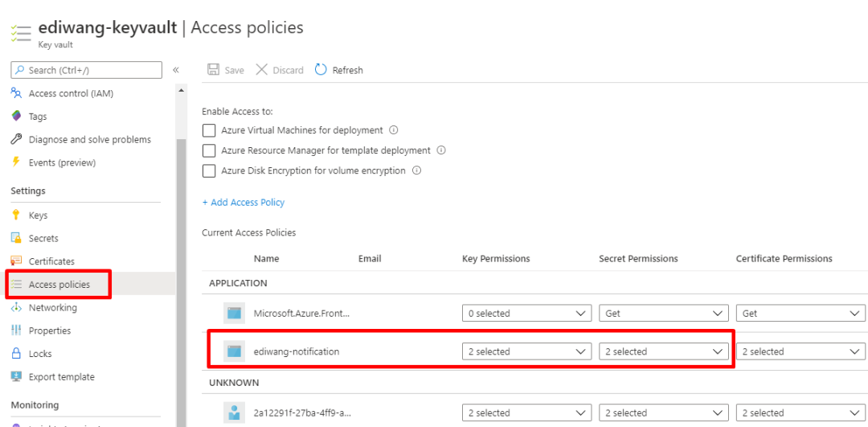This screenshot has width=868, height=427.
Task: Open Key Permissions dropdown for ediwang-notification
Action: (x=527, y=351)
